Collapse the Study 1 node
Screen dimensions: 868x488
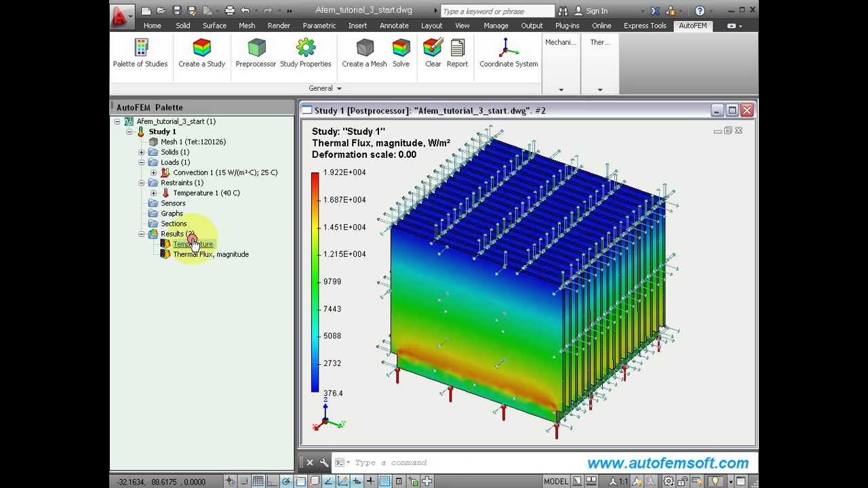click(129, 131)
